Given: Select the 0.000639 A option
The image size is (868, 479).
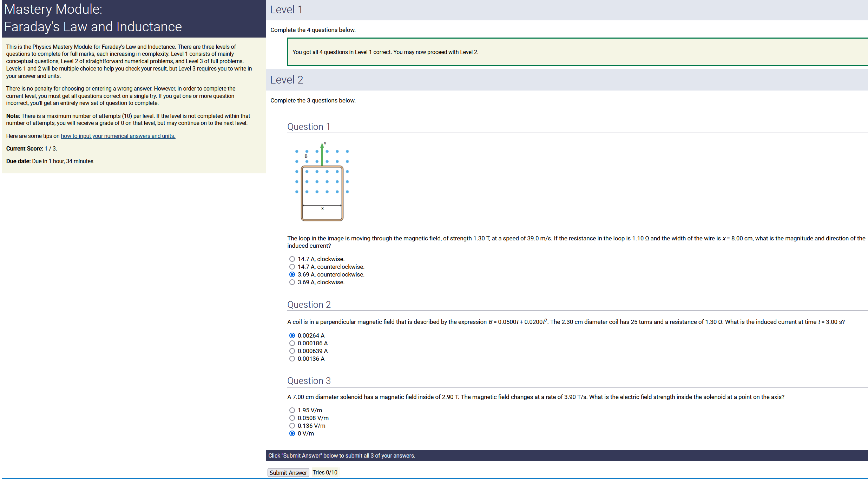Looking at the screenshot, I should click(x=292, y=351).
